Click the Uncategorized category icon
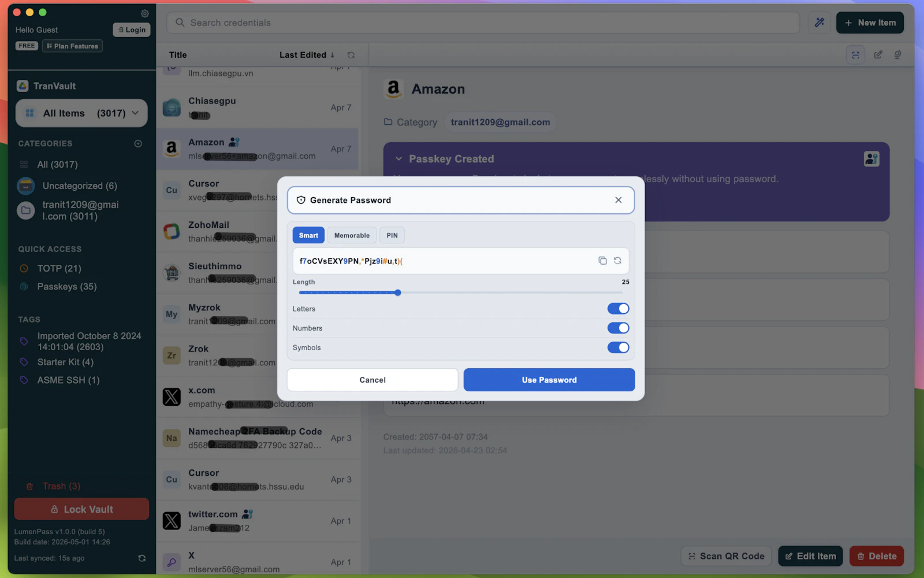The height and width of the screenshot is (578, 924). tap(26, 186)
